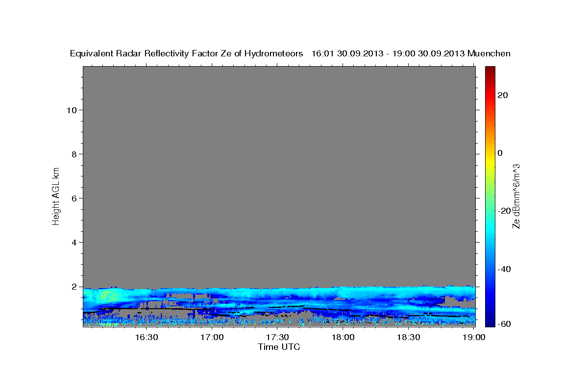This screenshot has height=392, width=588.
Task: Click the "Muenchen" location label in the title
Action: pos(490,53)
